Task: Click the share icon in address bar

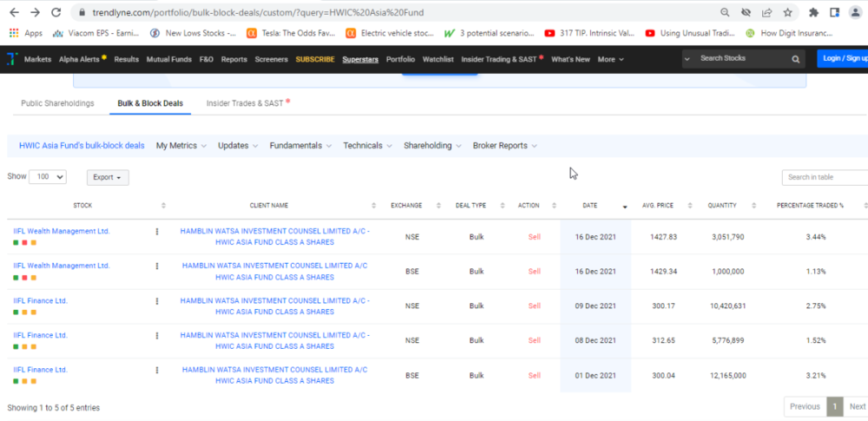Action: pyautogui.click(x=766, y=12)
